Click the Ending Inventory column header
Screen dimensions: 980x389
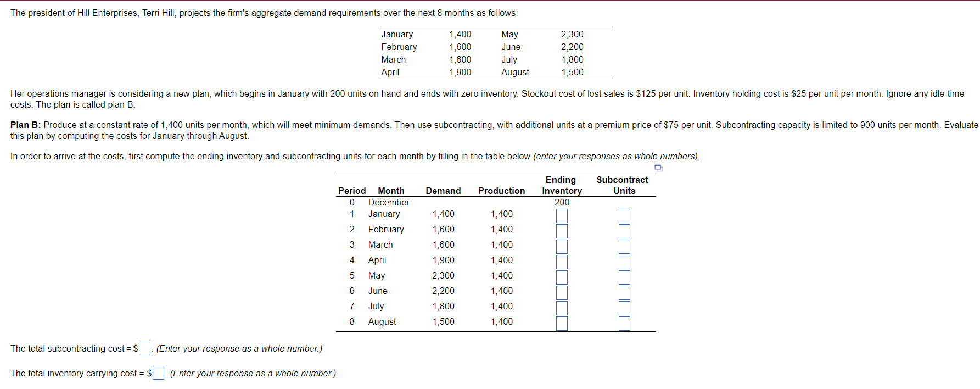coord(562,185)
